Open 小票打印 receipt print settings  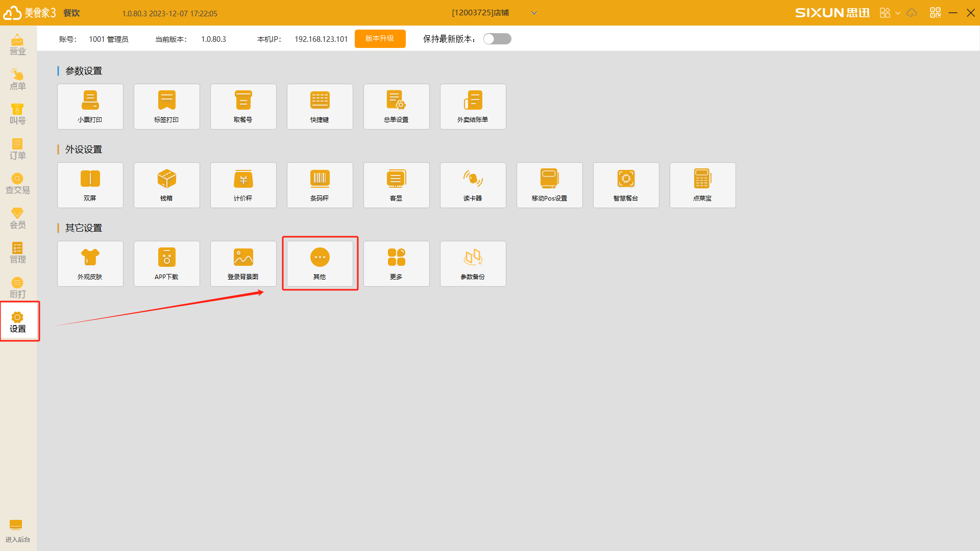(x=90, y=107)
